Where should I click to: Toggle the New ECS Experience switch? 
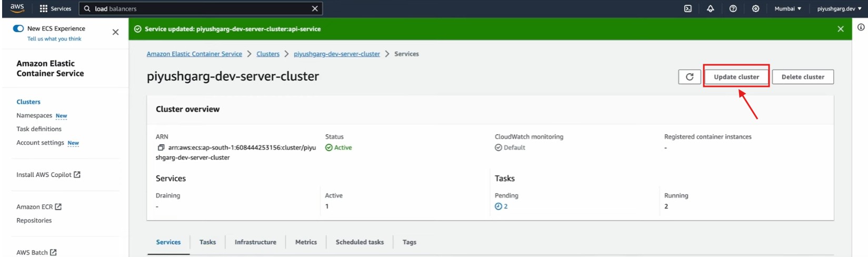tap(18, 28)
